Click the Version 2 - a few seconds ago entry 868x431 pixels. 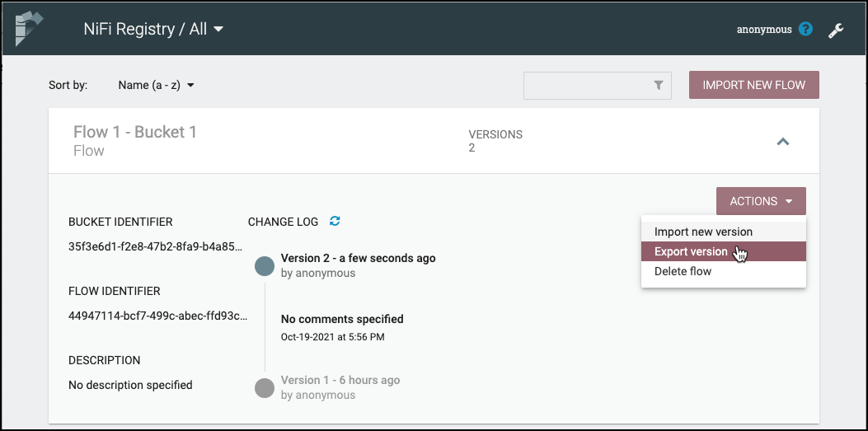coord(358,258)
